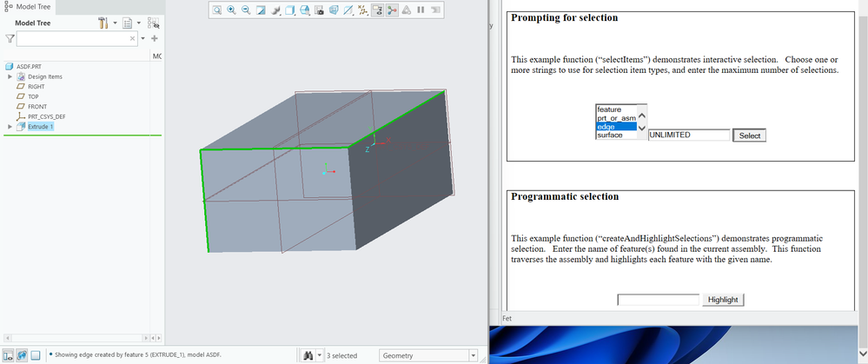Open the Saved Orientations box icon
Viewport: 868px width, 364px height.
tap(291, 10)
